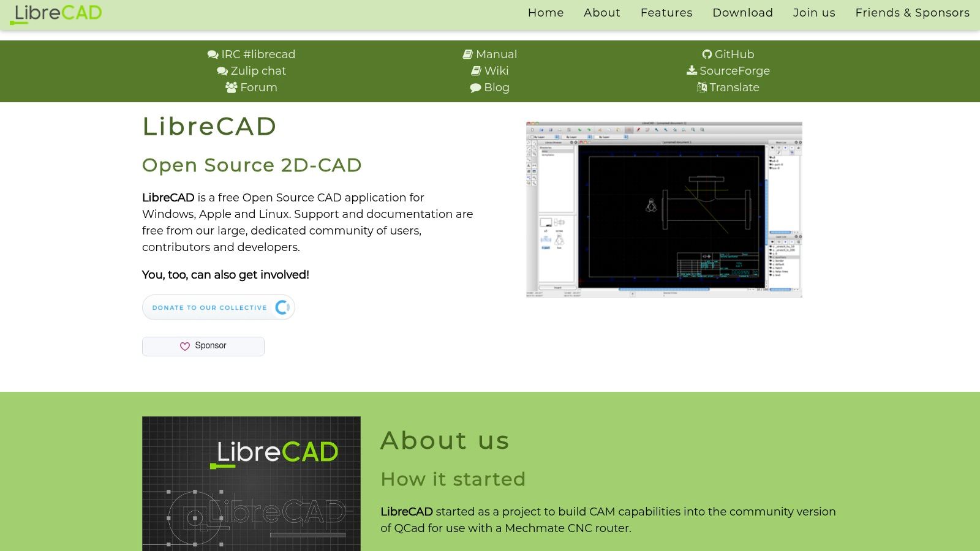Click the LibreCAD splash logo image

point(251,484)
